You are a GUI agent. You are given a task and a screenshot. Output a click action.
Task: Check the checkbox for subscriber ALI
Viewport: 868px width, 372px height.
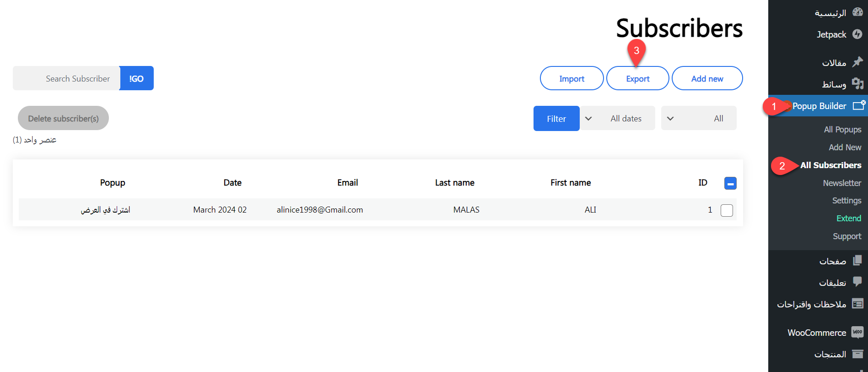click(727, 210)
